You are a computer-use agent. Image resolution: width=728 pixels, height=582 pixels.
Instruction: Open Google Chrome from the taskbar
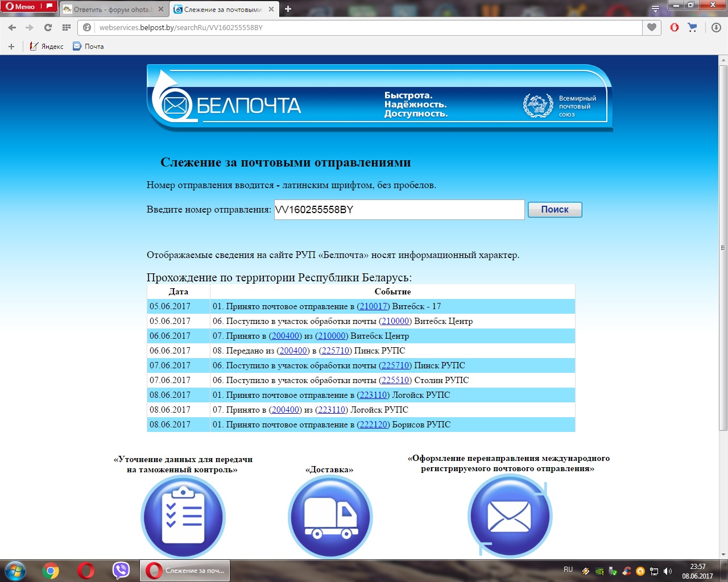[51, 570]
